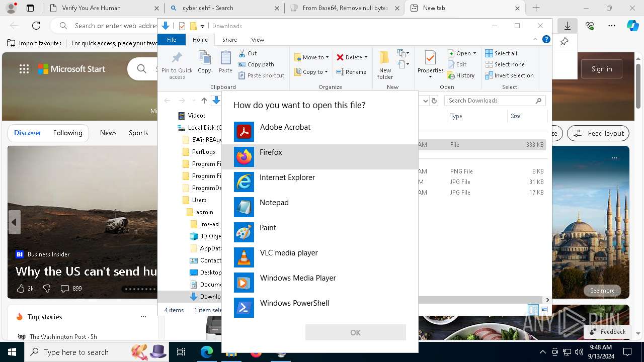Open a new browser tab
Screen dimensions: 644x362
point(536,8)
